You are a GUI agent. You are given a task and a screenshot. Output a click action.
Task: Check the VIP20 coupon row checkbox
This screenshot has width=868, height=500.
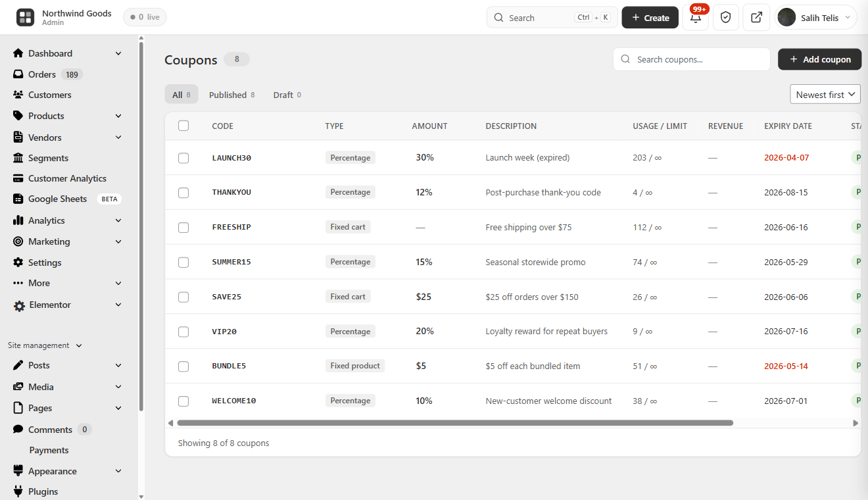pos(183,332)
